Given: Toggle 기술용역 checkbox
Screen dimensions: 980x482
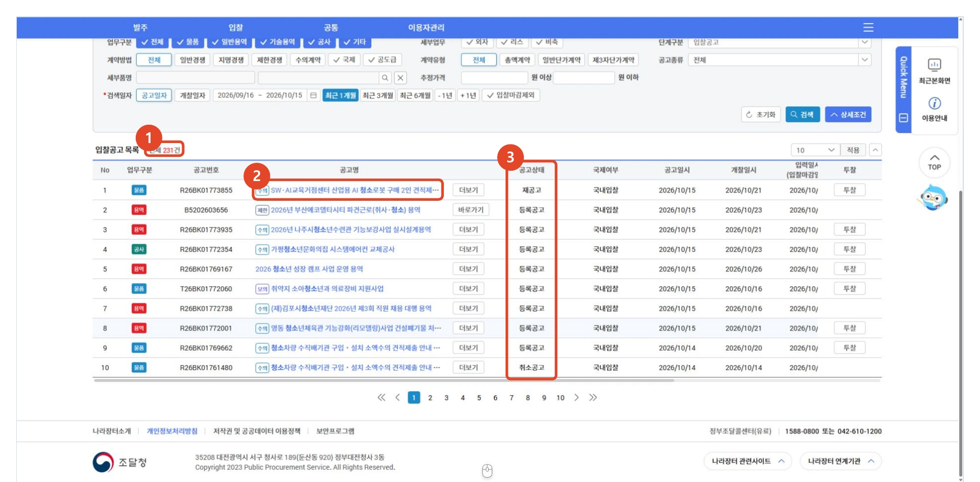Looking at the screenshot, I should coord(277,42).
